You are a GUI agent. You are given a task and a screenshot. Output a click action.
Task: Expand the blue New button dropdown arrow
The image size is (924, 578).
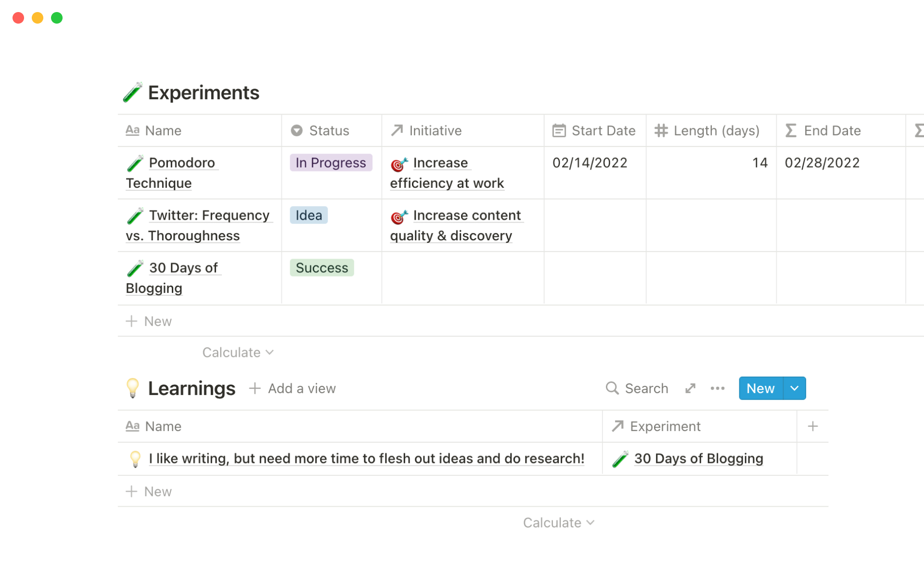click(x=795, y=388)
